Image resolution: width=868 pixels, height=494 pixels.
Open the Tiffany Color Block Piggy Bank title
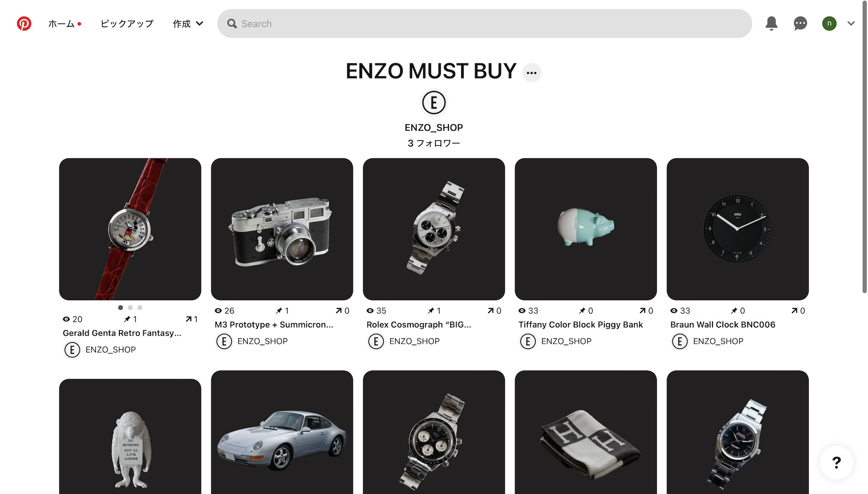coord(580,324)
